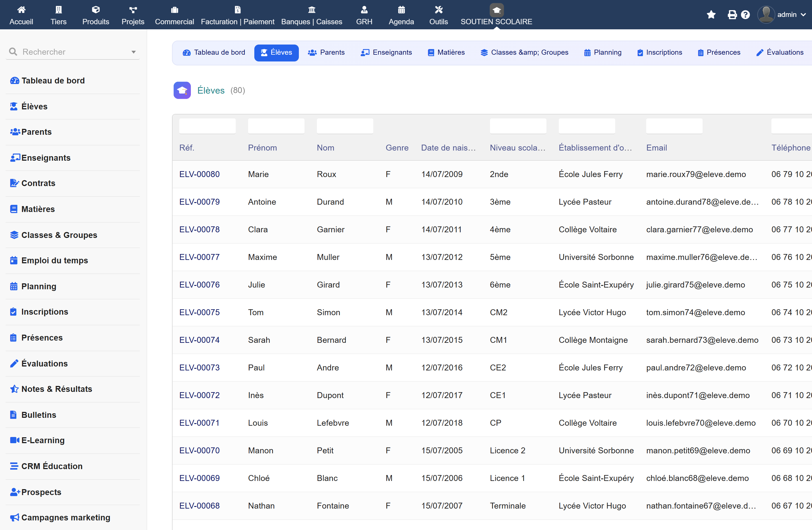
Task: Click the Campagnes marketing megaphone icon
Action: pyautogui.click(x=14, y=517)
